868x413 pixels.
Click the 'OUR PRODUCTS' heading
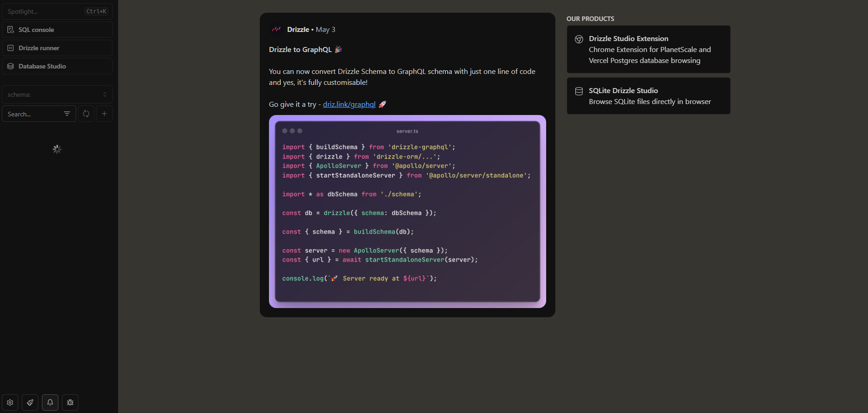590,19
